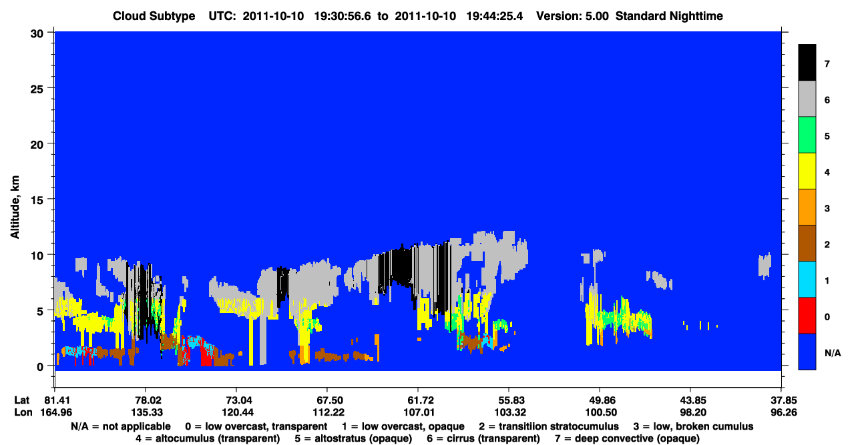Click the red colorbar swatch for class 0

pyautogui.click(x=807, y=315)
